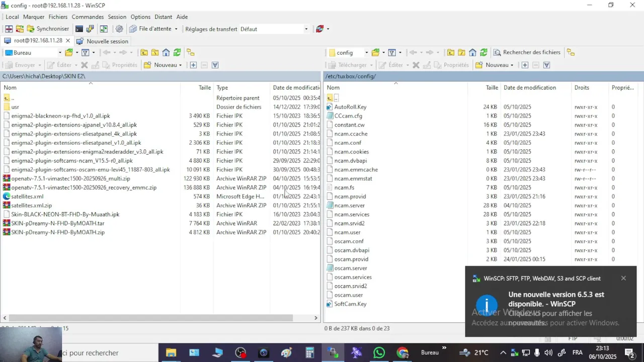Open the Aide menu
644x362 pixels.
click(182, 17)
